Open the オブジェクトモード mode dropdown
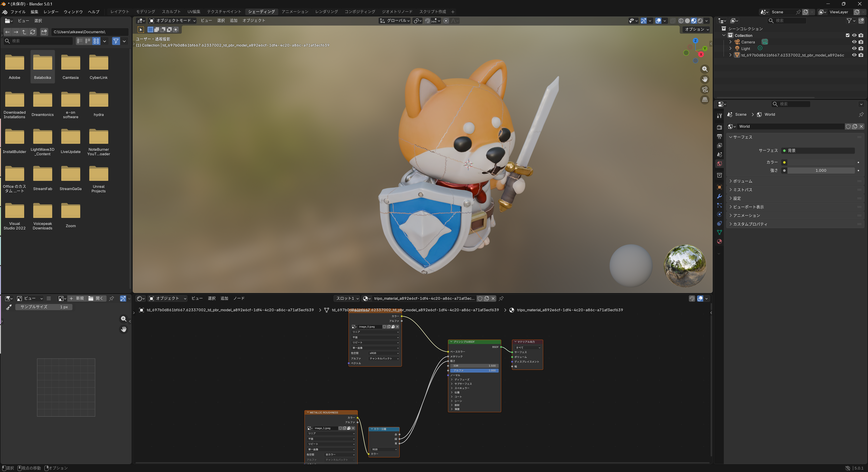 point(172,21)
